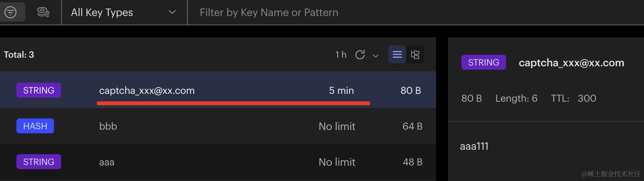Expand auto-refresh options chevron
This screenshot has height=181, width=644.
pyautogui.click(x=376, y=55)
